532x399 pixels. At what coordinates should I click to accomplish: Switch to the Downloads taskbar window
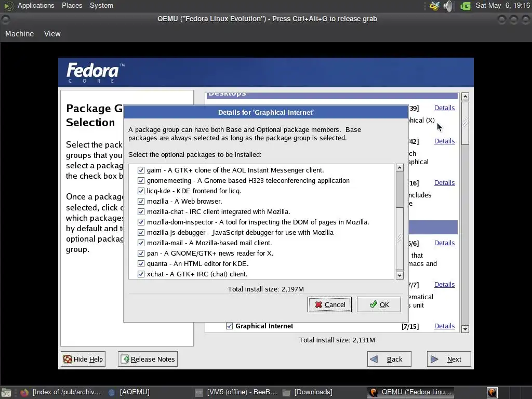308,392
